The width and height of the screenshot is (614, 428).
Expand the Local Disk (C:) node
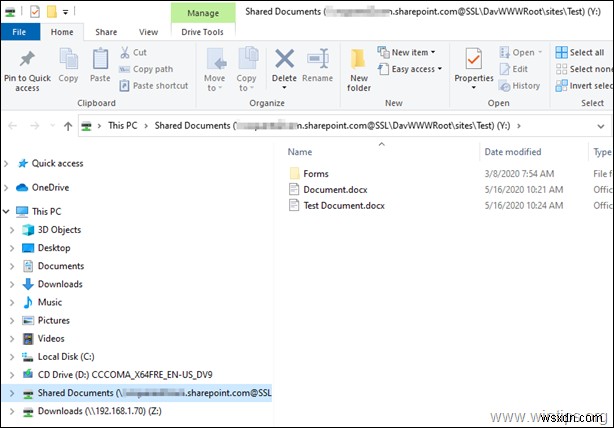coord(12,357)
